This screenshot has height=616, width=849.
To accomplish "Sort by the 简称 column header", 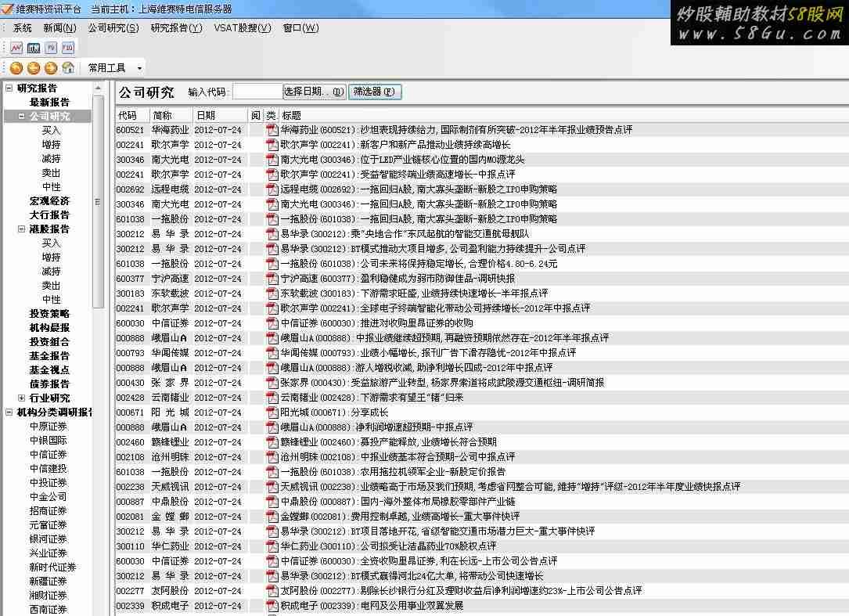I will [171, 115].
